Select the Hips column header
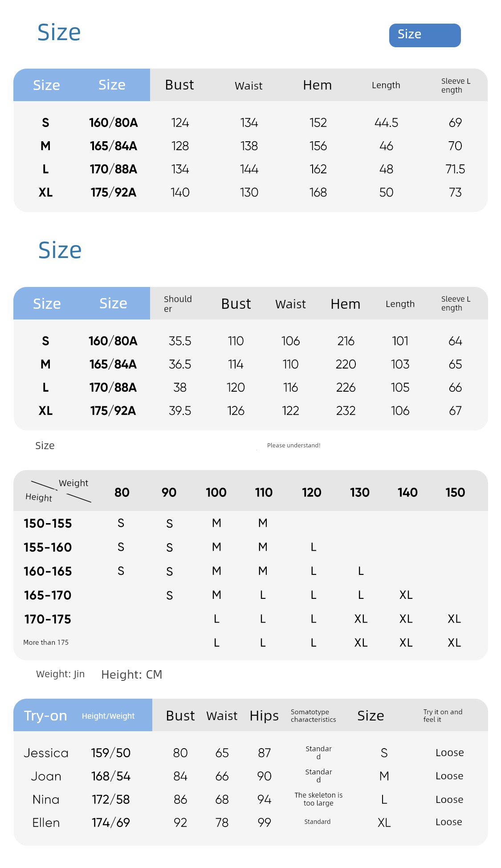 [x=264, y=716]
